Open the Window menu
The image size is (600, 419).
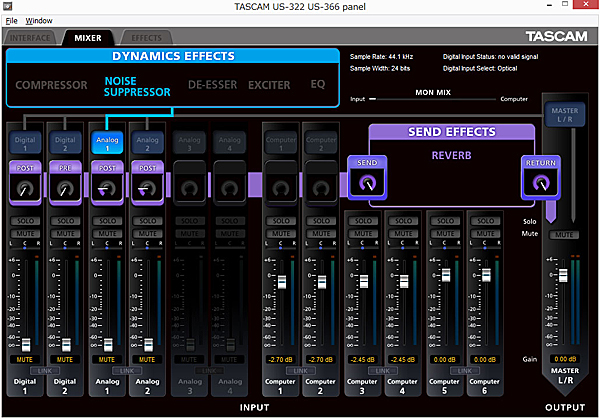pyautogui.click(x=39, y=21)
